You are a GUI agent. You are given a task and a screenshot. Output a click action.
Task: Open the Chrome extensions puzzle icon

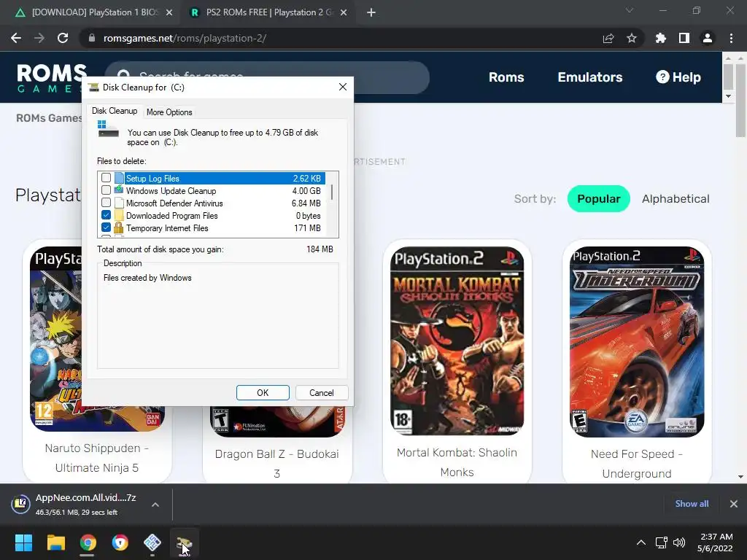click(661, 38)
